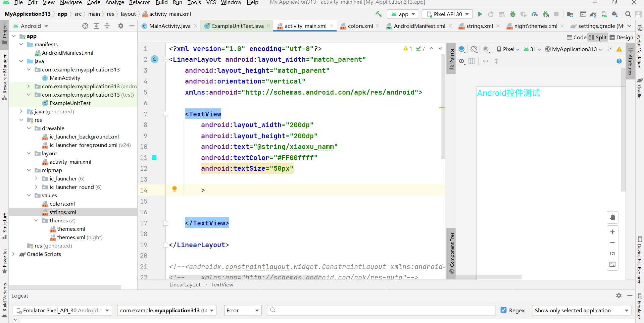
Task: Open Logcat settings gear icon
Action: point(619,295)
